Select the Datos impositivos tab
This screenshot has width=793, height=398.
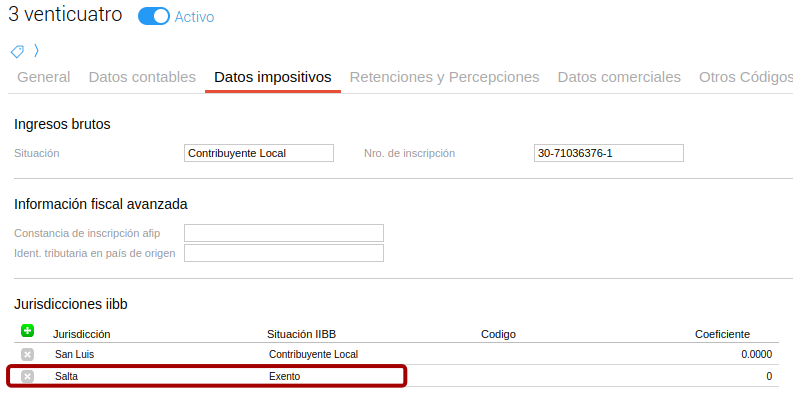click(273, 77)
